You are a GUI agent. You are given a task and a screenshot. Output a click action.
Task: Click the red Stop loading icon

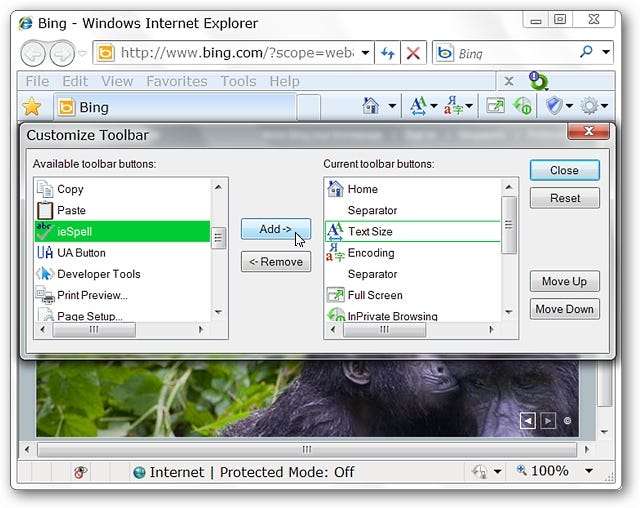coord(413,53)
